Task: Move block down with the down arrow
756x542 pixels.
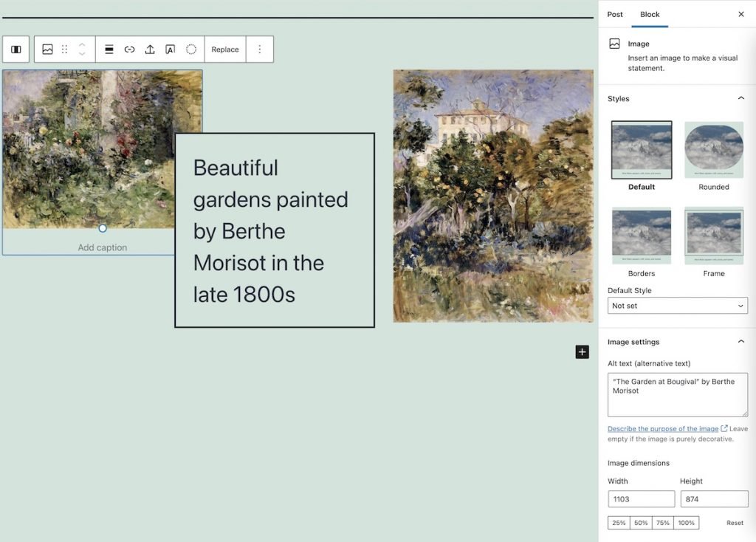Action: tap(82, 54)
